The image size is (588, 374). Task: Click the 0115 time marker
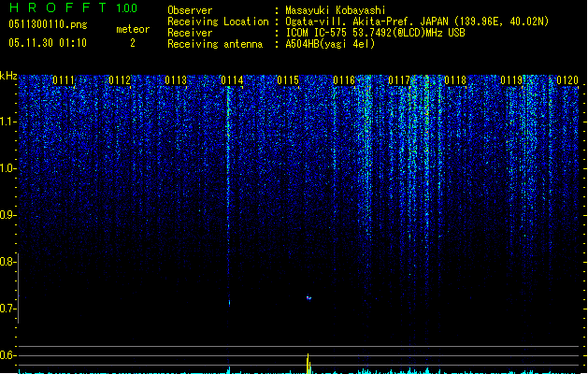[288, 80]
